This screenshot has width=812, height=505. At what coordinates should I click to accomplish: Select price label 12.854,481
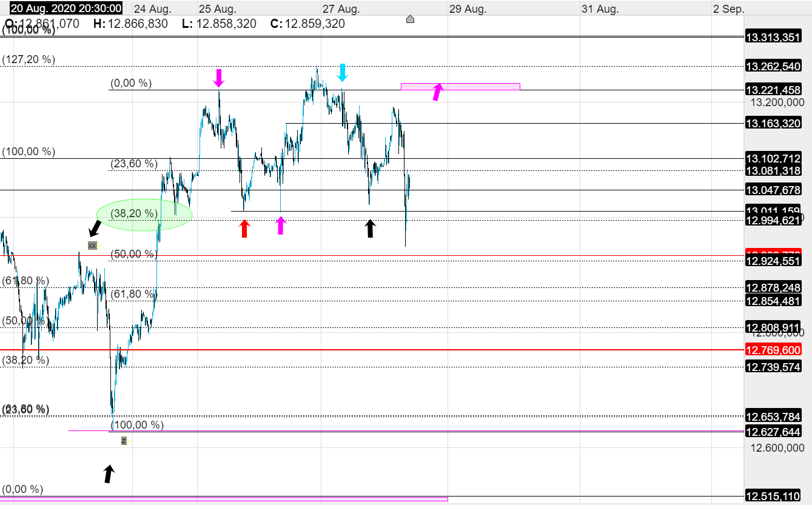(773, 301)
